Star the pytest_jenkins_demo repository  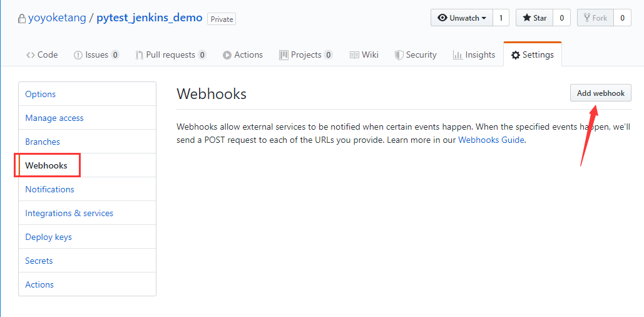tap(533, 18)
